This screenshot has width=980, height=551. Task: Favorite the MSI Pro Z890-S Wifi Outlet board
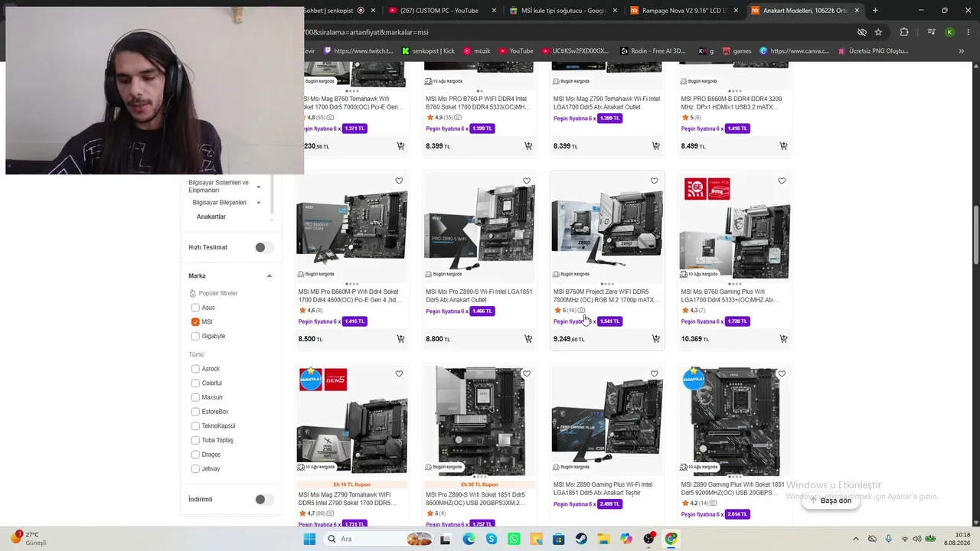527,181
